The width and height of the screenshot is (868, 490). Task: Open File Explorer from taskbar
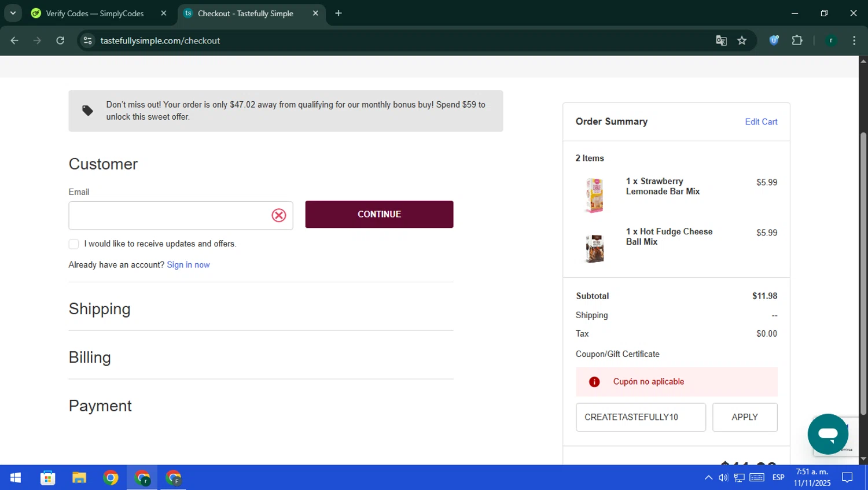click(x=79, y=478)
